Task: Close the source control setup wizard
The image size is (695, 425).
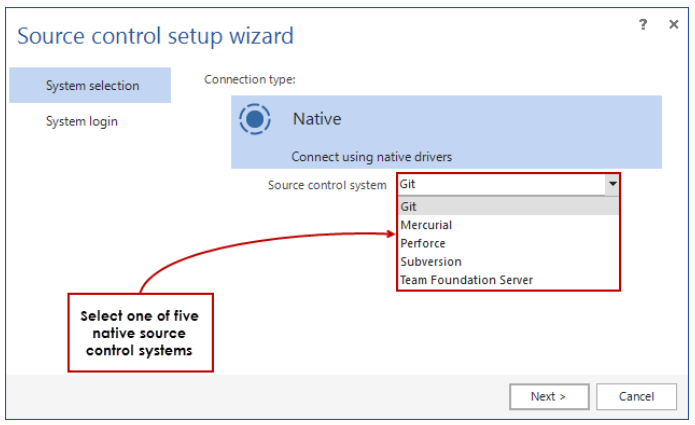Action: click(x=673, y=24)
